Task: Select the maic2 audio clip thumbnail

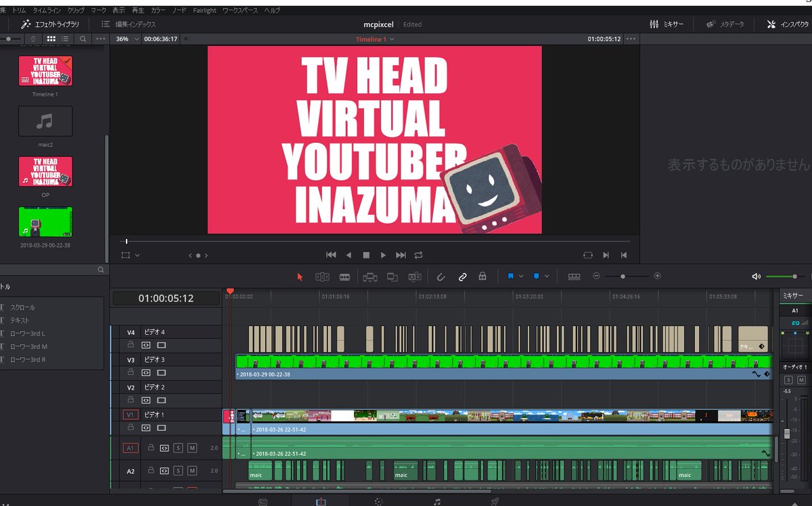Action: (x=45, y=122)
